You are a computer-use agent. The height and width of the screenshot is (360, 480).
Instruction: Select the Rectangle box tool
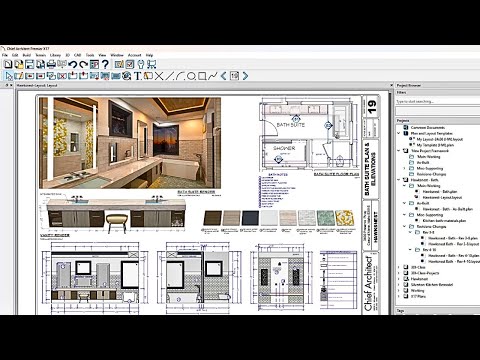click(x=202, y=76)
